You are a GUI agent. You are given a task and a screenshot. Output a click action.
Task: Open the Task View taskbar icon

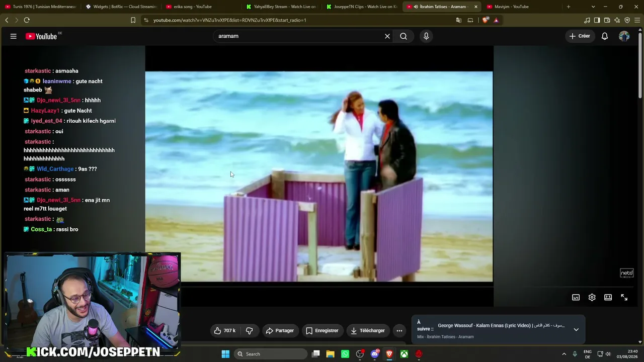[316, 354]
